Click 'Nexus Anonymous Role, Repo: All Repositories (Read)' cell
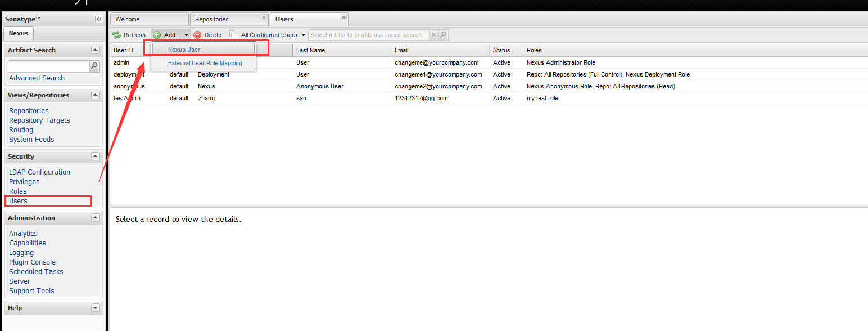The width and height of the screenshot is (868, 331). 601,86
